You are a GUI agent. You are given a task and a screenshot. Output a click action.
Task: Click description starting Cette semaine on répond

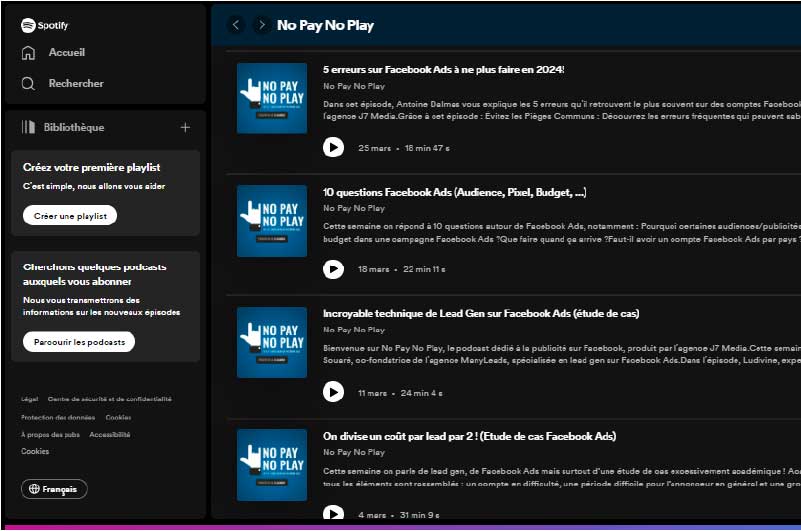pos(562,233)
